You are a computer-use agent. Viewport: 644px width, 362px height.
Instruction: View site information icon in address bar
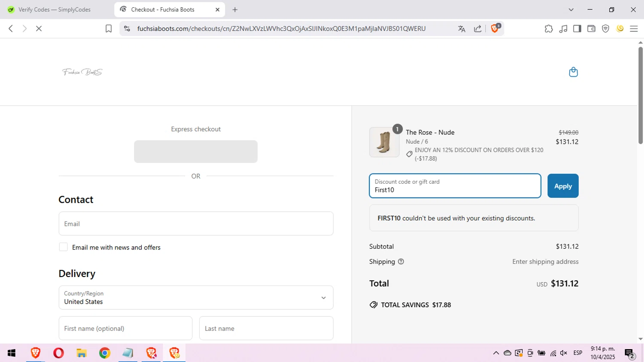coord(127,29)
